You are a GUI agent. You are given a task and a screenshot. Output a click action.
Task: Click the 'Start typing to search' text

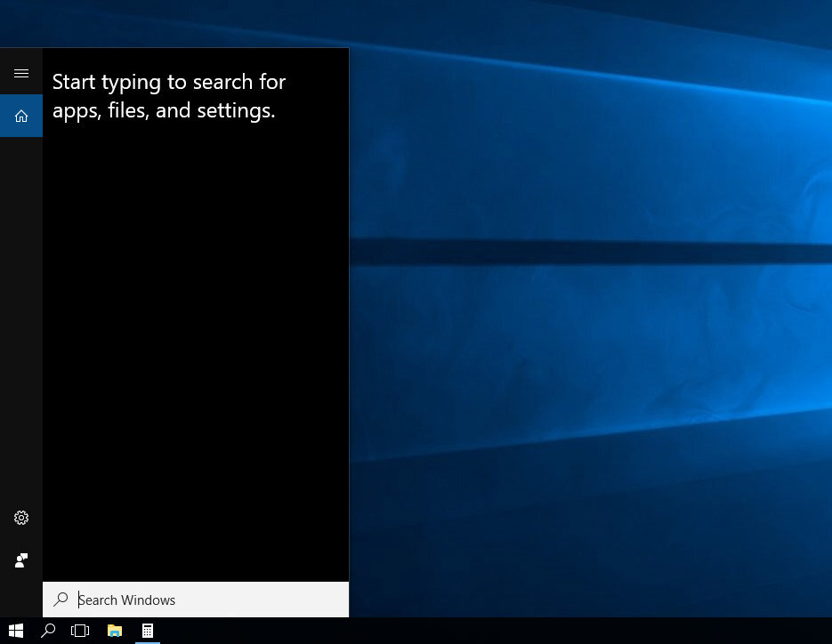(x=169, y=96)
